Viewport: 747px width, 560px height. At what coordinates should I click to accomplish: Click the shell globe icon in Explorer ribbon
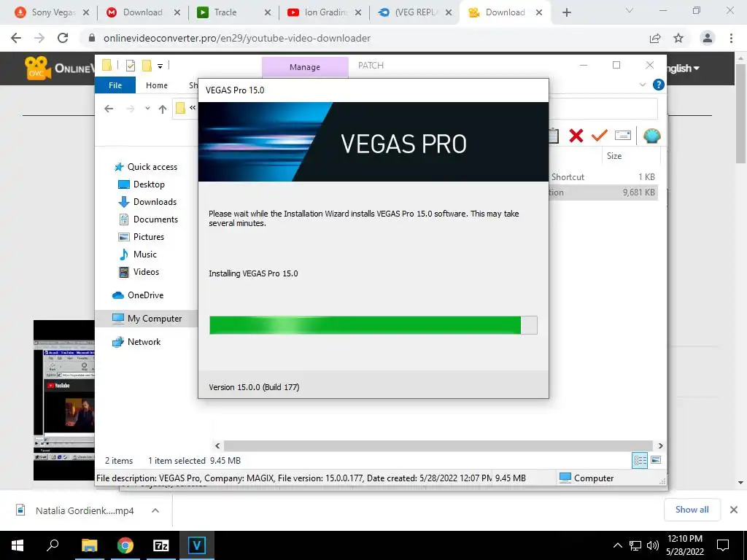coord(651,136)
